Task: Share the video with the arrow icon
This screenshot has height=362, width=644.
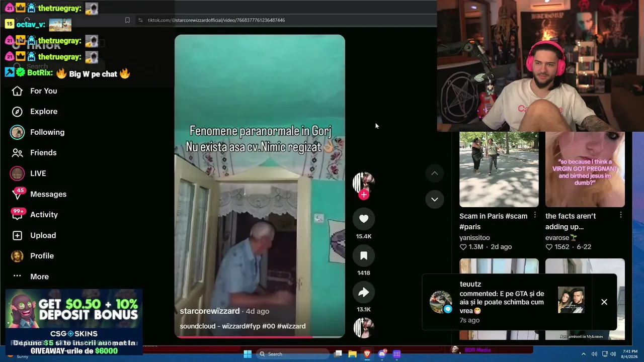Action: (363, 292)
